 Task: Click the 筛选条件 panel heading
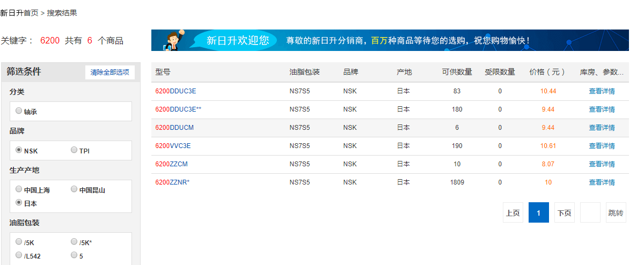pyautogui.click(x=24, y=72)
